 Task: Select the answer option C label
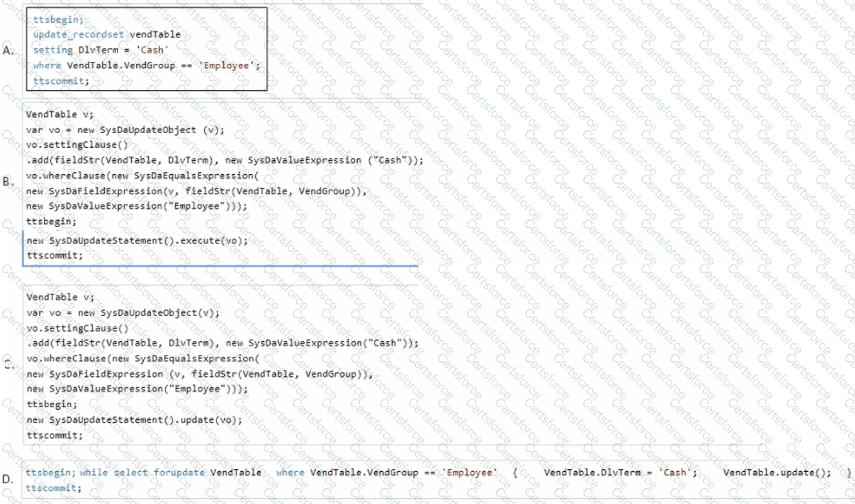tap(8, 364)
